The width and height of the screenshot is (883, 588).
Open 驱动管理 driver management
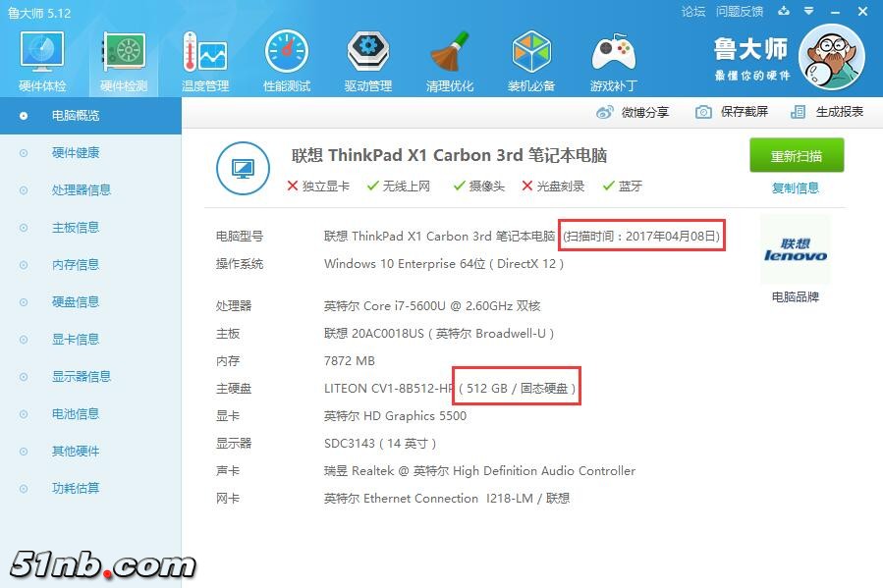click(368, 59)
